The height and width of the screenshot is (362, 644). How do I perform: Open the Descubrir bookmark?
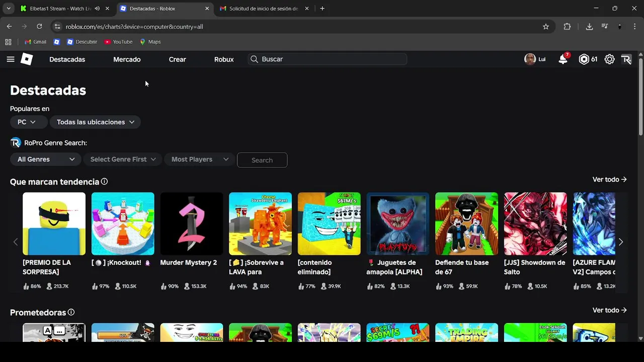click(82, 42)
